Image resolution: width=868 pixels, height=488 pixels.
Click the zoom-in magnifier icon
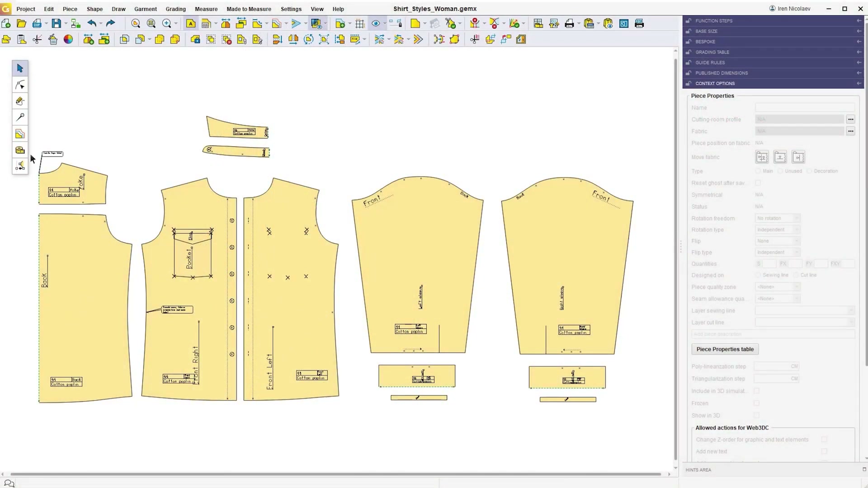pos(167,23)
